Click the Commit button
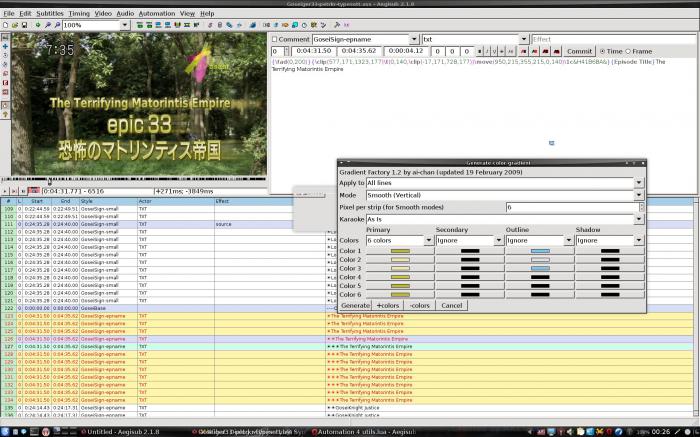 [x=579, y=51]
